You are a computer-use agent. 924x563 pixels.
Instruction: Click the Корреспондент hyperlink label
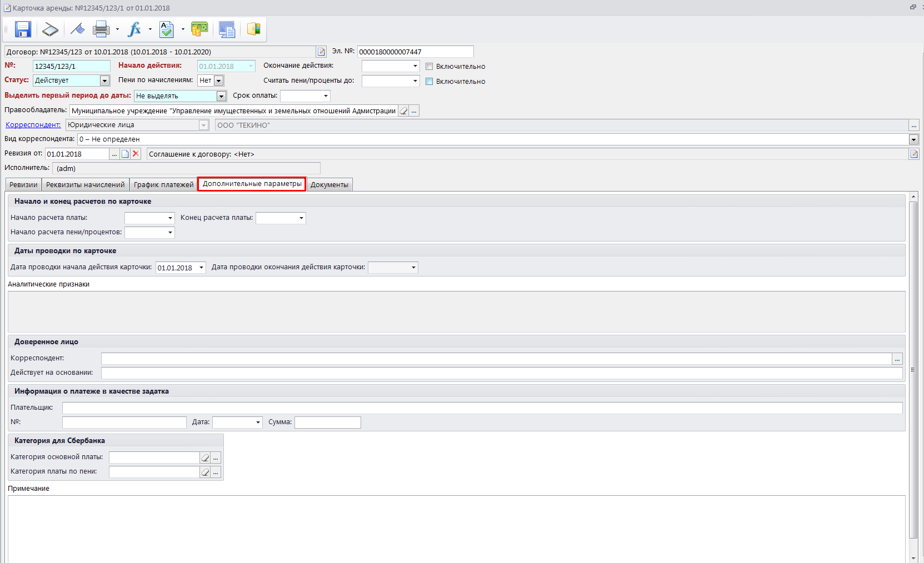(33, 125)
